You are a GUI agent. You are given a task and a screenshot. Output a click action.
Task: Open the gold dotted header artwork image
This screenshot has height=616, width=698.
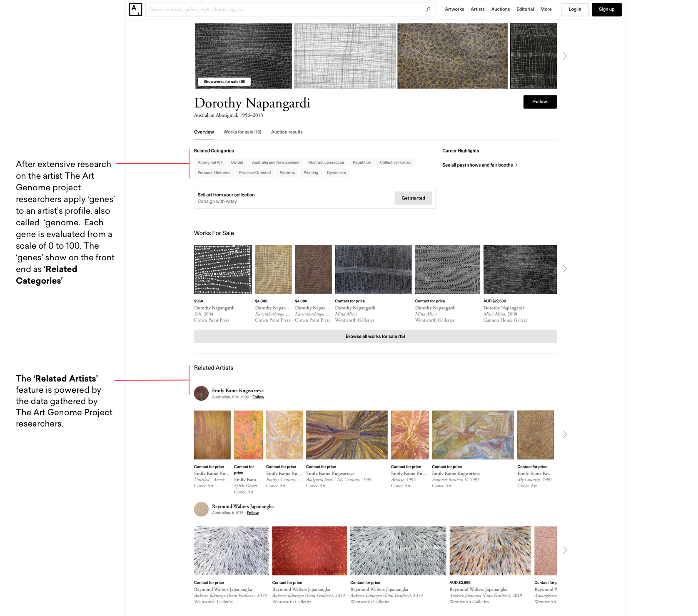(452, 56)
